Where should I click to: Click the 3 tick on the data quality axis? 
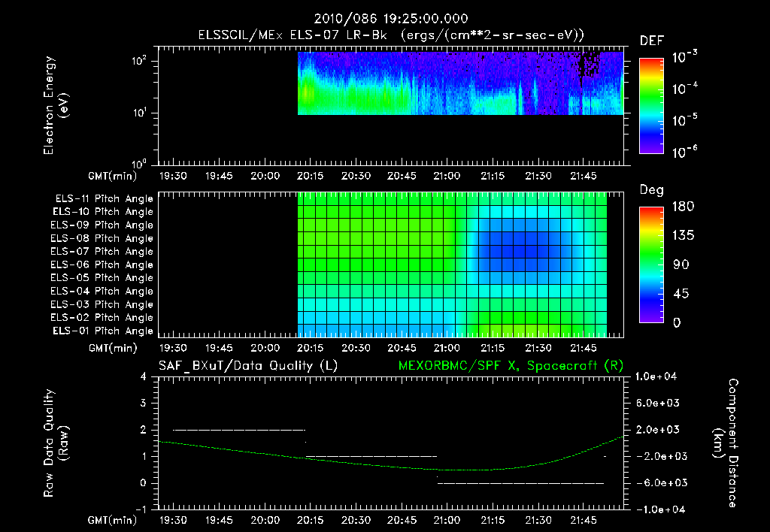point(144,403)
